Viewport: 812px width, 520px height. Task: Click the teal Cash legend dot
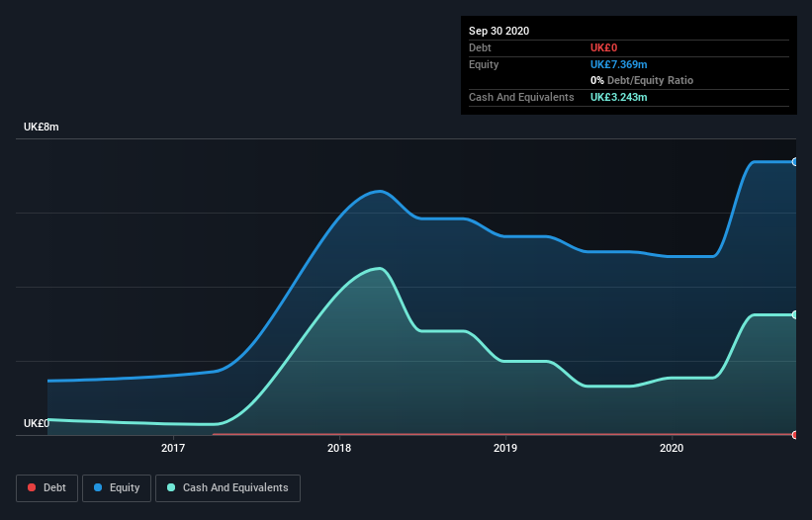pyautogui.click(x=171, y=487)
